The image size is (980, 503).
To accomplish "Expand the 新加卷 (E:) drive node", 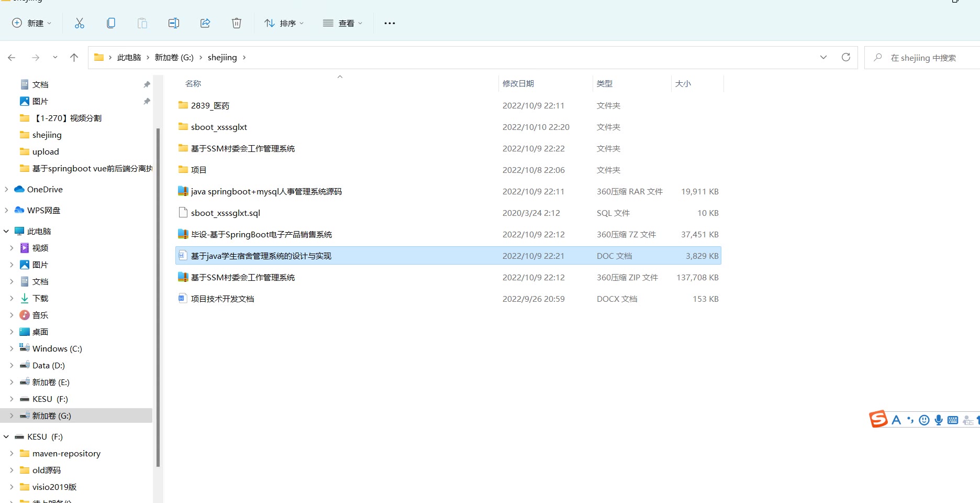I will 12,382.
